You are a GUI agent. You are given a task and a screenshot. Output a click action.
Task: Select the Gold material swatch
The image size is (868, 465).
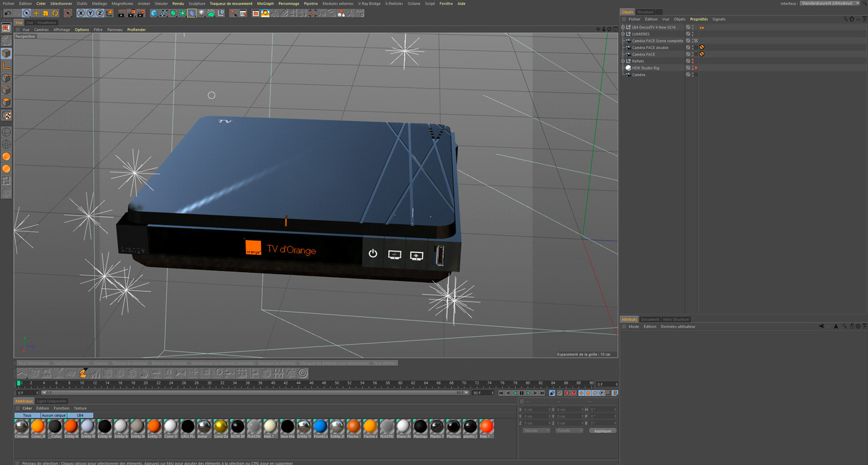pos(221,428)
